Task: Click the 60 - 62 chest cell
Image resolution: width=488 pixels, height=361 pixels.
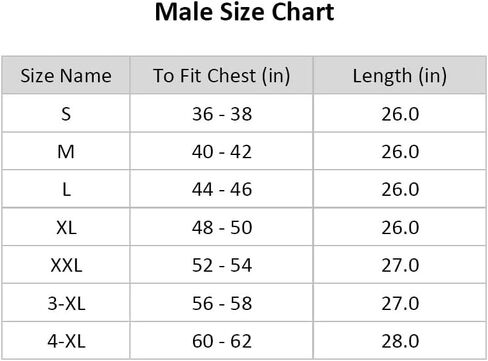Action: pyautogui.click(x=221, y=341)
